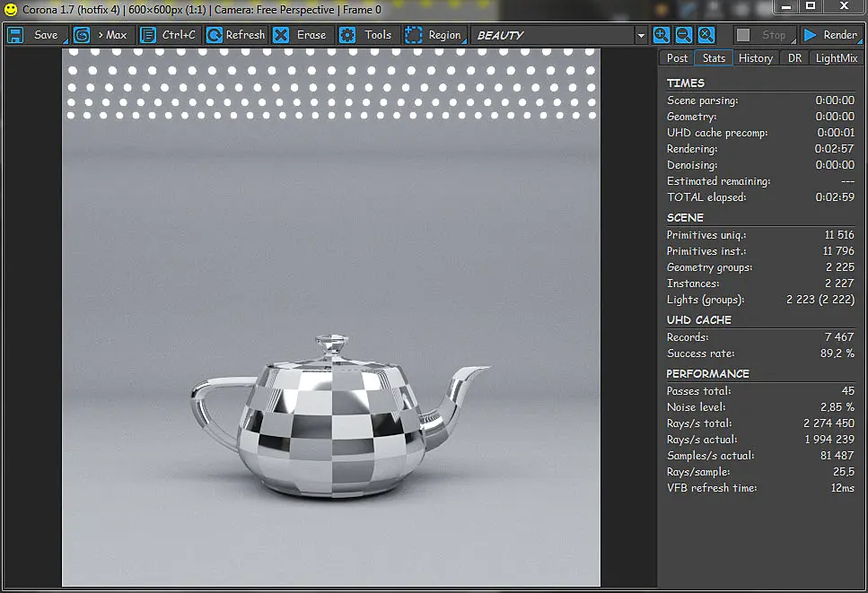Expand the dropdown arrow beside BEAUTY

coord(641,35)
